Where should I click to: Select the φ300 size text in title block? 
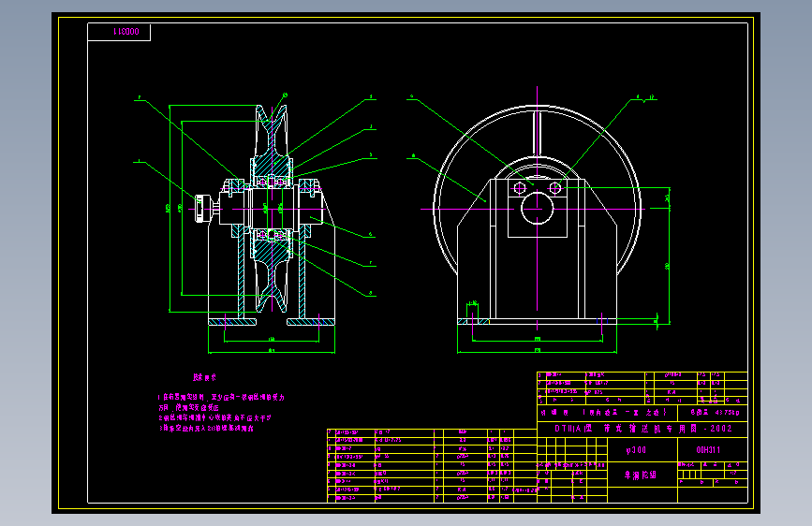click(x=636, y=450)
